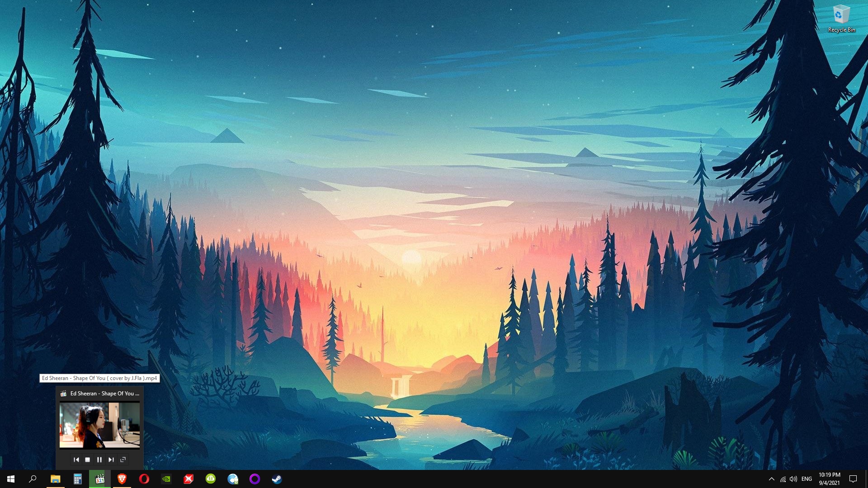Select Media Player Classic taskbar icon
Image resolution: width=868 pixels, height=488 pixels.
point(99,479)
